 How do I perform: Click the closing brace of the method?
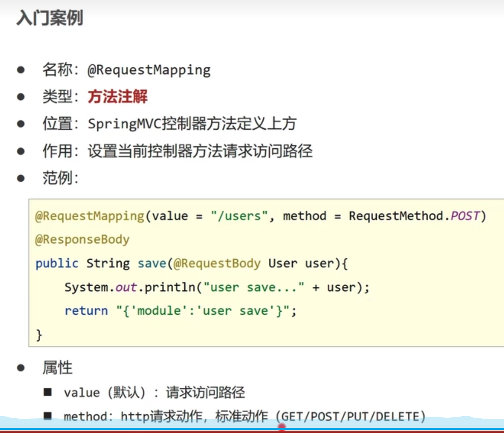point(39,335)
